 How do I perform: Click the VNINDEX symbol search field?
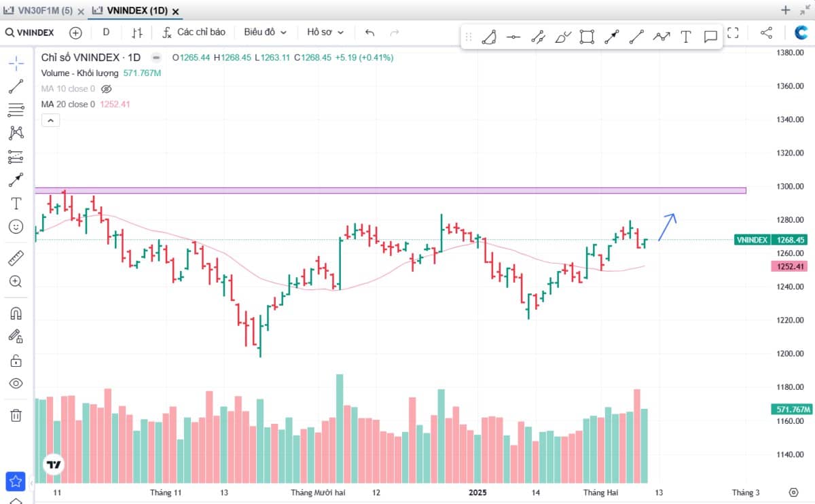point(31,33)
